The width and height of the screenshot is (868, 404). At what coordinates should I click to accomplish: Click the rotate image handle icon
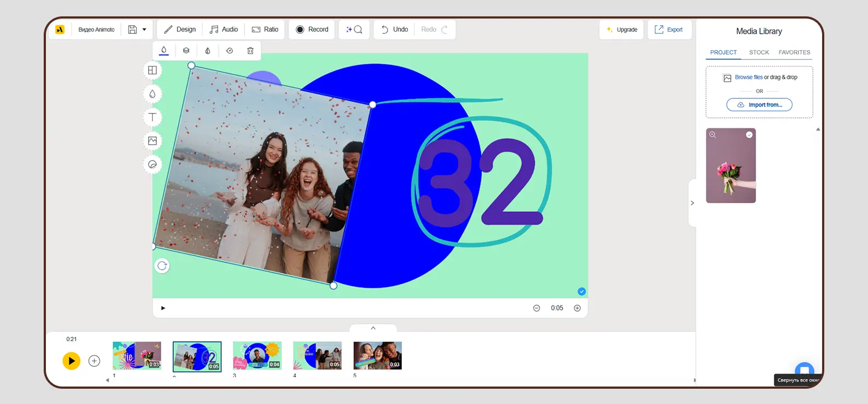(162, 266)
